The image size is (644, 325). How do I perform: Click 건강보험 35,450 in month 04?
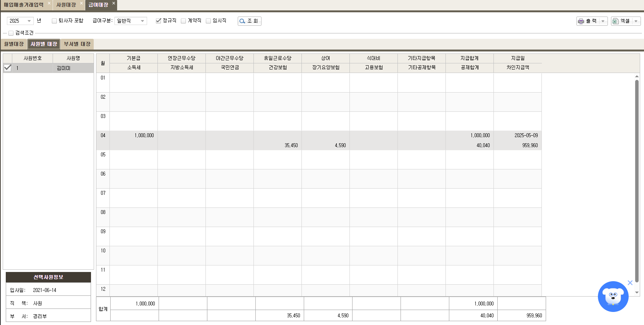click(291, 146)
